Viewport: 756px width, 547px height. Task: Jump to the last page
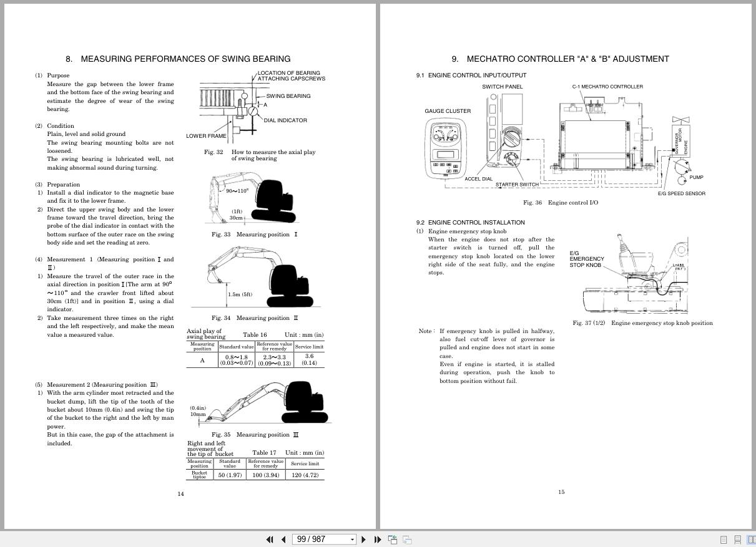pyautogui.click(x=377, y=540)
